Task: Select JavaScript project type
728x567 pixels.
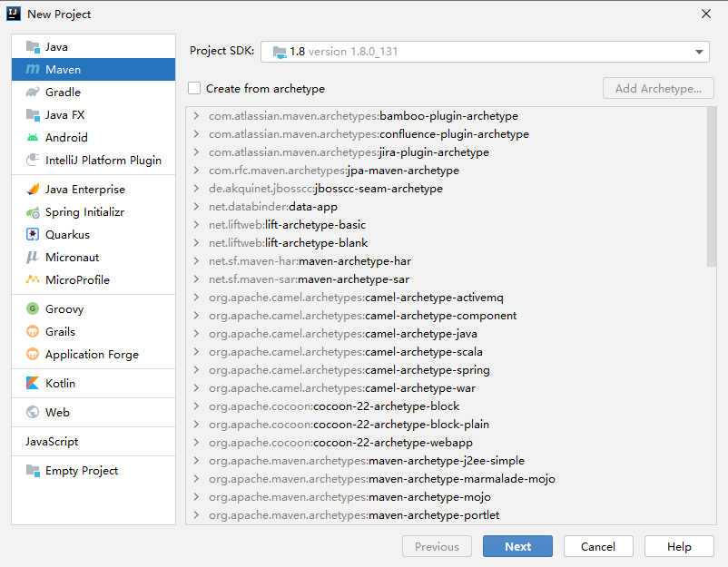Action: coord(93,441)
